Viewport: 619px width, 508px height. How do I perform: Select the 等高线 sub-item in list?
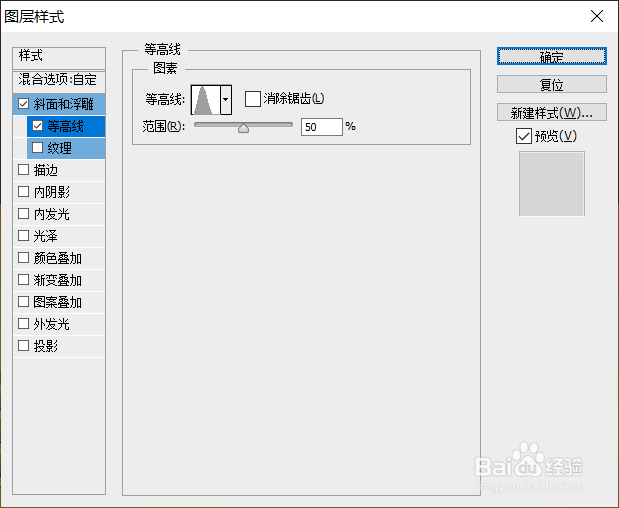pyautogui.click(x=66, y=126)
